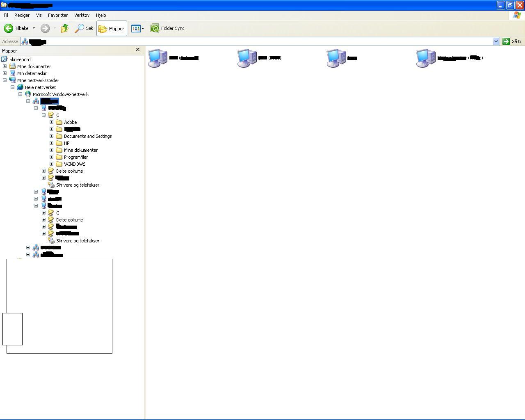
Task: Open the window system menu icon in title bar
Action: click(4, 5)
